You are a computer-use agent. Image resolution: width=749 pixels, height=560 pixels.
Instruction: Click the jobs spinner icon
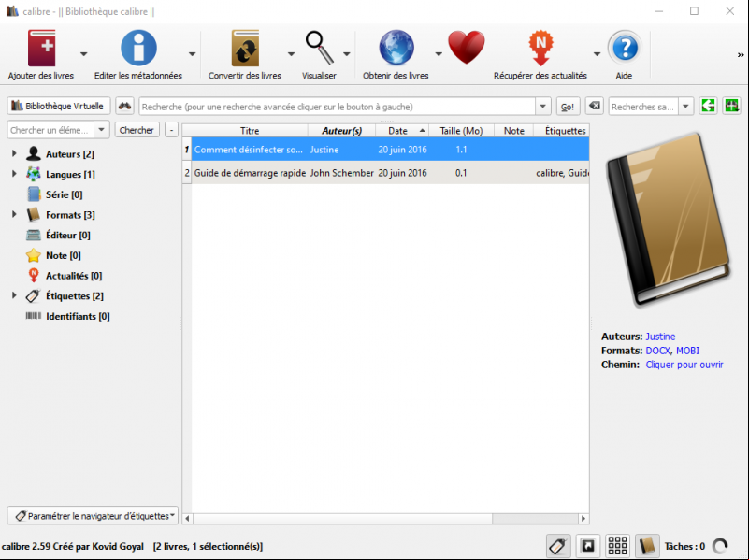click(720, 546)
